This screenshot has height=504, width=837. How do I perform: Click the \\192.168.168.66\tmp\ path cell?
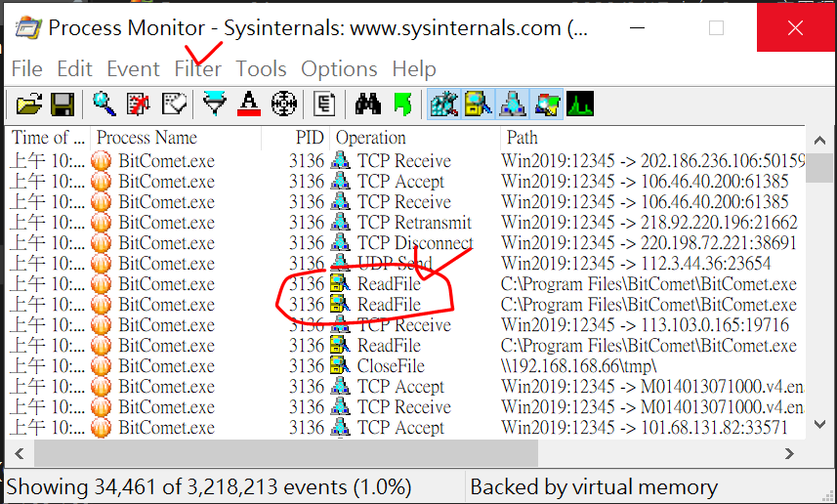[579, 366]
